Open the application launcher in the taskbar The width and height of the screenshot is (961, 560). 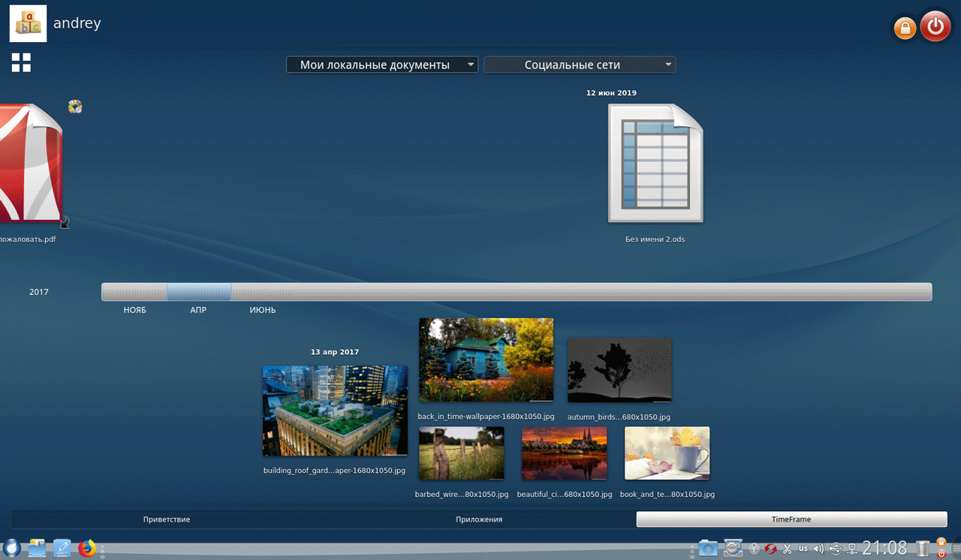tap(11, 549)
